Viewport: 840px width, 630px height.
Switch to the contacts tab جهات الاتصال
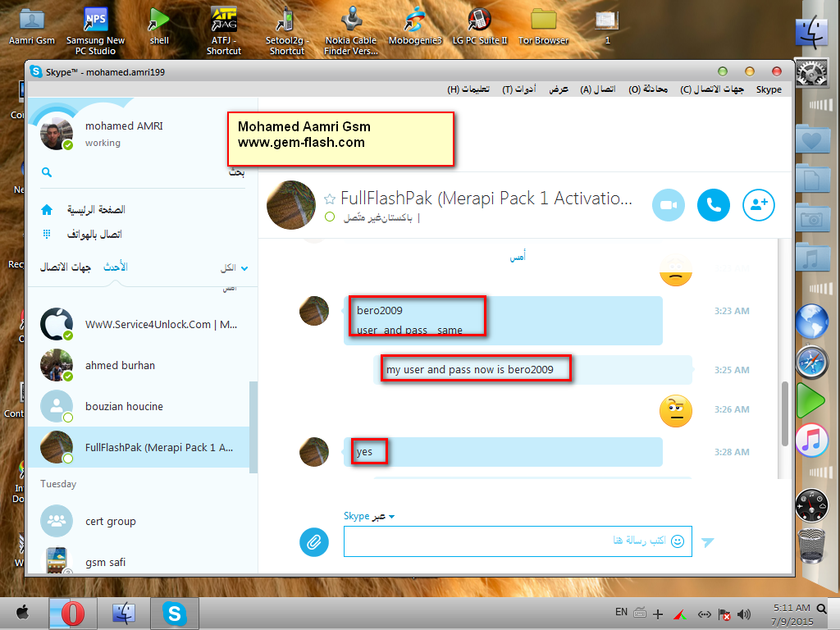click(66, 267)
